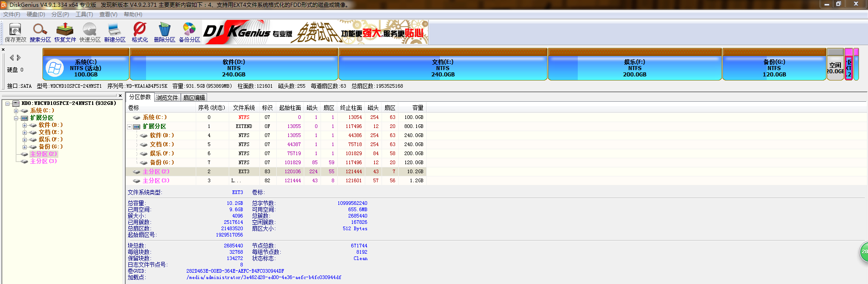Click the 保存更改 save changes toolbar icon

15,33
